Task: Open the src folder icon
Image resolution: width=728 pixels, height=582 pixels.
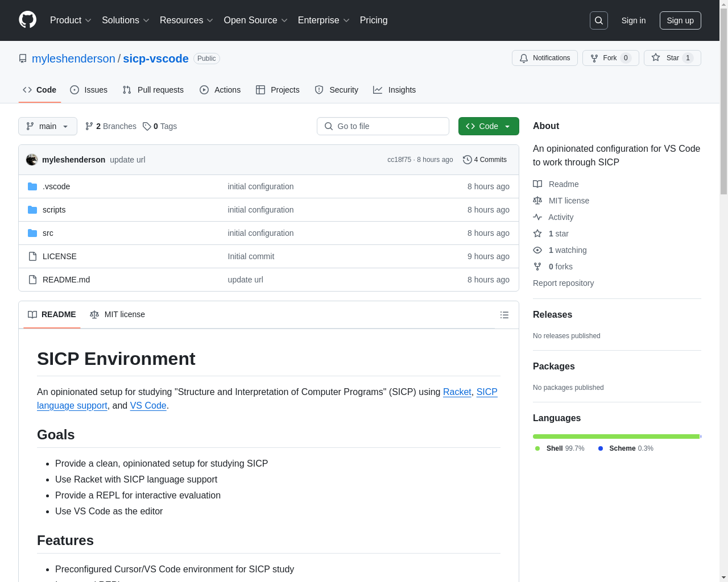Action: click(32, 233)
